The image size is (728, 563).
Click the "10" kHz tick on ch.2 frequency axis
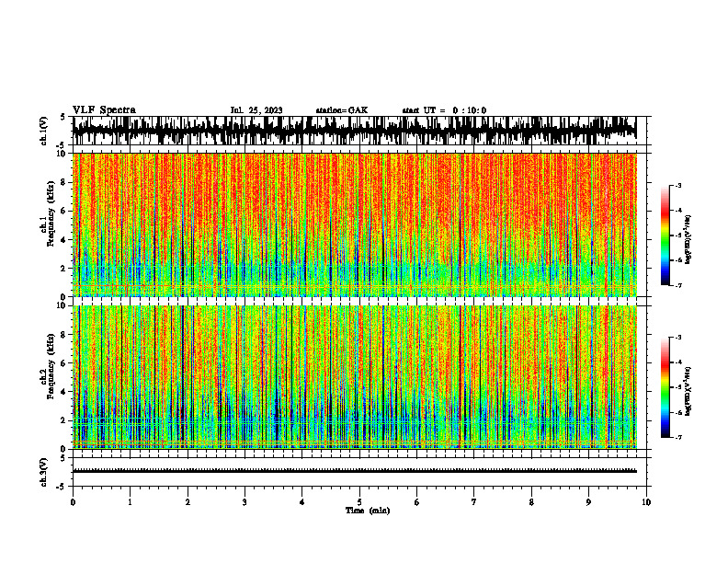[x=63, y=305]
